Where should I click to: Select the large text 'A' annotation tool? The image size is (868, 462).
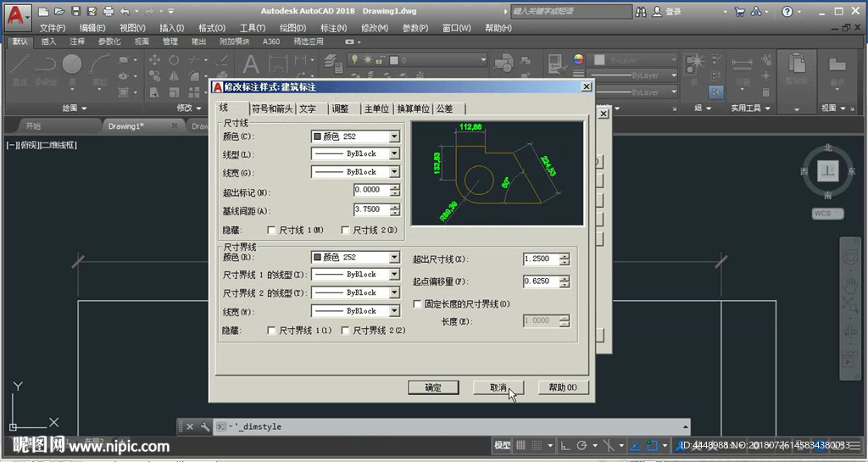click(251, 66)
